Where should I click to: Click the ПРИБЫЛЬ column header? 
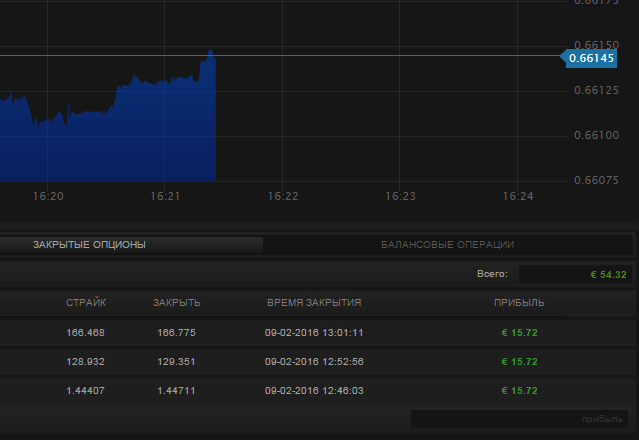click(x=519, y=302)
